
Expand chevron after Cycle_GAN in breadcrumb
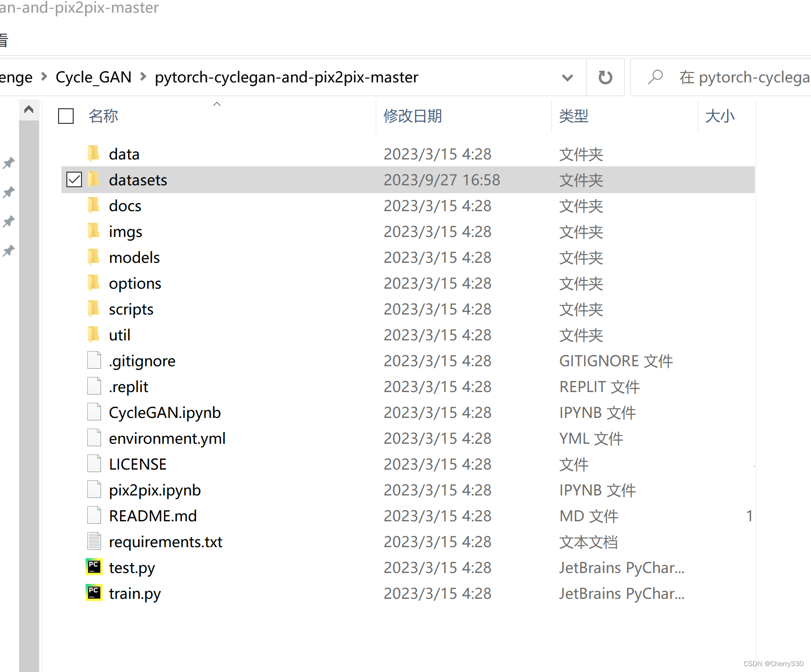pyautogui.click(x=143, y=77)
